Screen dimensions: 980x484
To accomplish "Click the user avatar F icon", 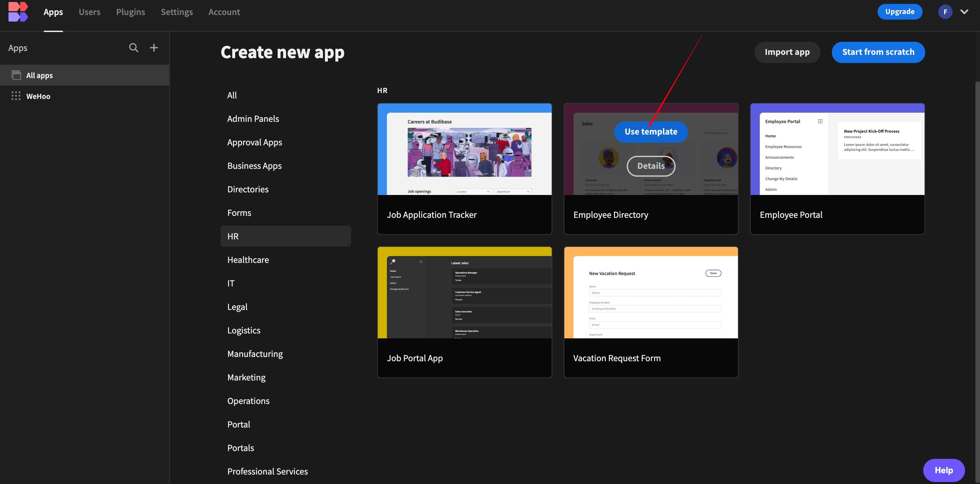I will coord(945,12).
